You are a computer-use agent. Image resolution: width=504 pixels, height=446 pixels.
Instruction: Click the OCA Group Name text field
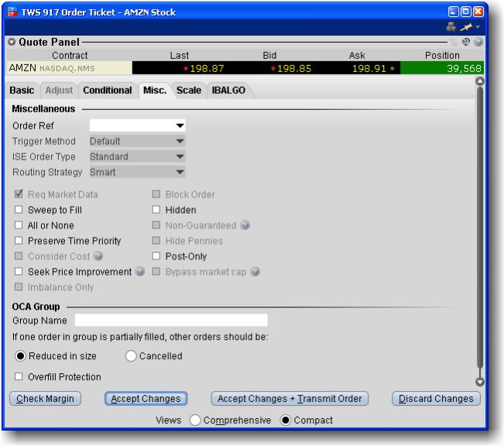pos(170,320)
